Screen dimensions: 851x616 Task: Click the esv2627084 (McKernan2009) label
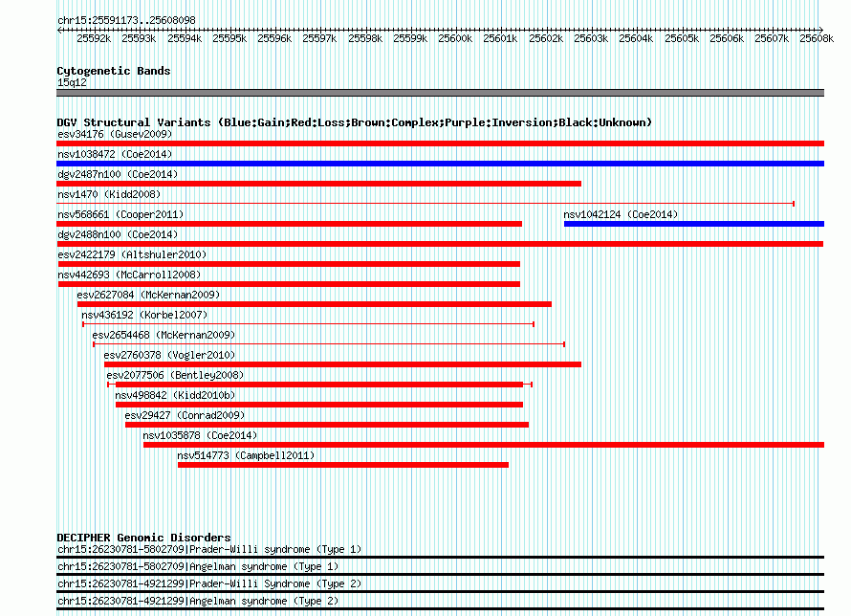click(148, 295)
